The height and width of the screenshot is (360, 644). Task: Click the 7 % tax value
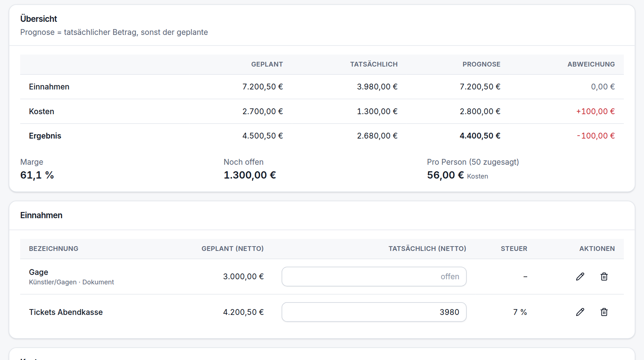click(x=520, y=312)
